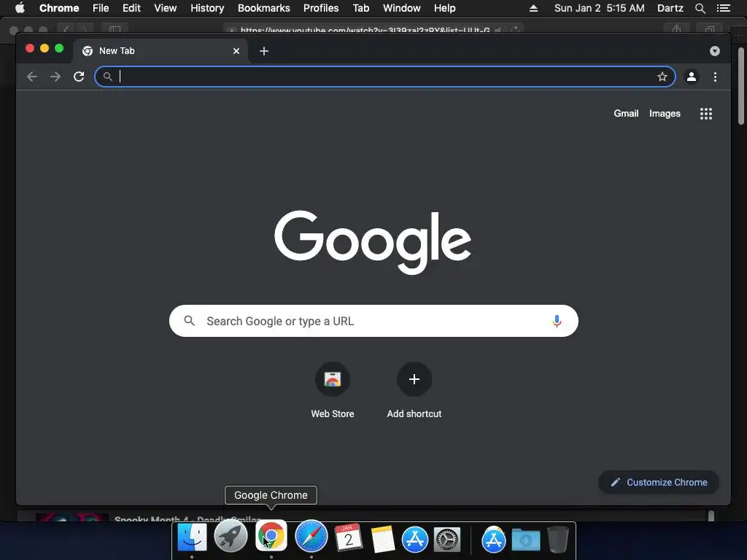Open the second App Store icon beside Downloads
This screenshot has width=747, height=560.
[494, 540]
